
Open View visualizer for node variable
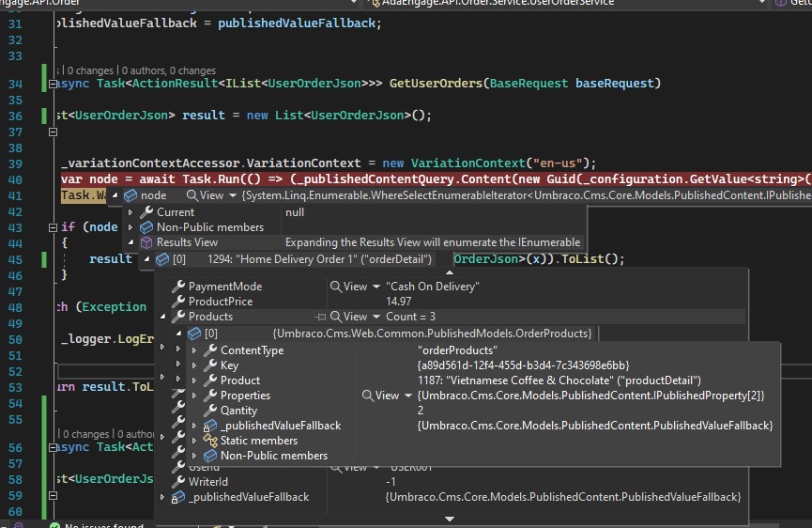(x=205, y=195)
